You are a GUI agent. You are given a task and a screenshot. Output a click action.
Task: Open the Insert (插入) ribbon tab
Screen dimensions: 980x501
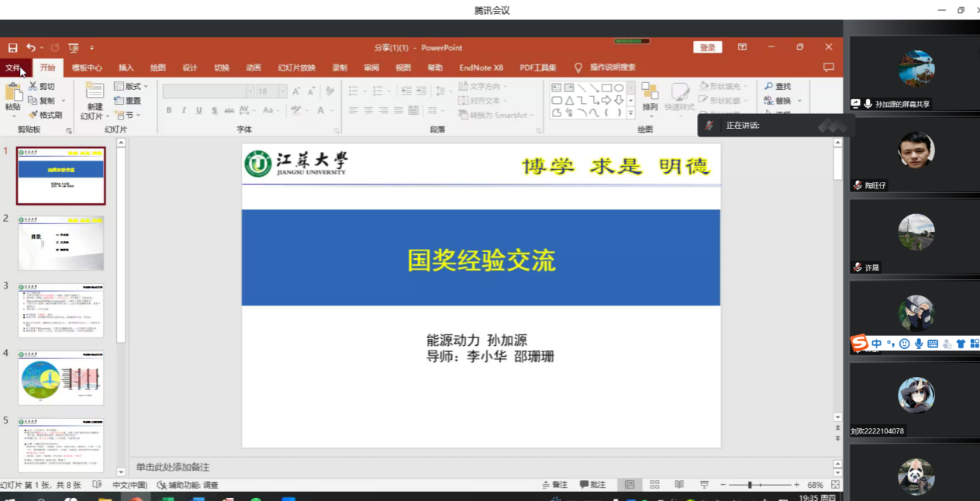click(126, 67)
